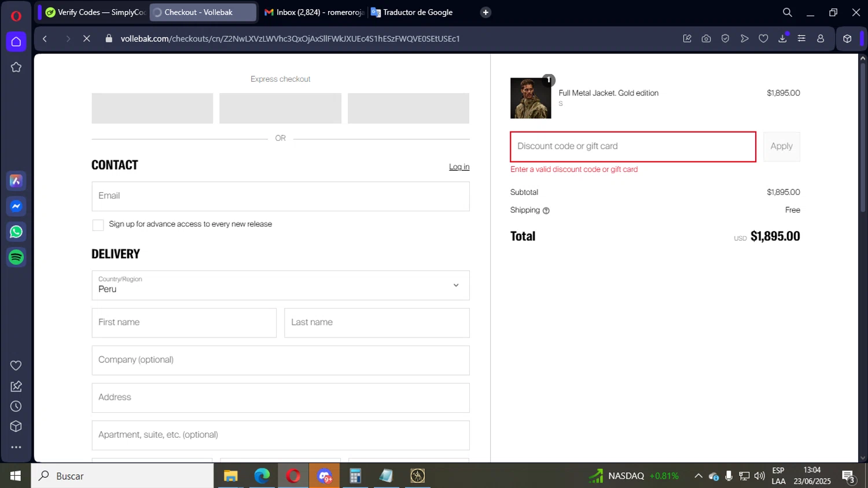
Task: Stop page loading X button
Action: pyautogui.click(x=86, y=39)
